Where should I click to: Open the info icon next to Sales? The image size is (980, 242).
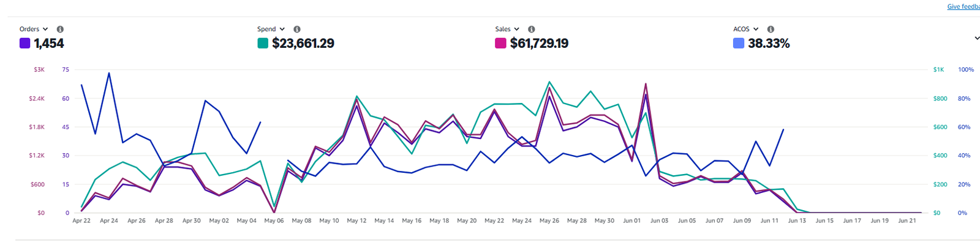click(532, 29)
